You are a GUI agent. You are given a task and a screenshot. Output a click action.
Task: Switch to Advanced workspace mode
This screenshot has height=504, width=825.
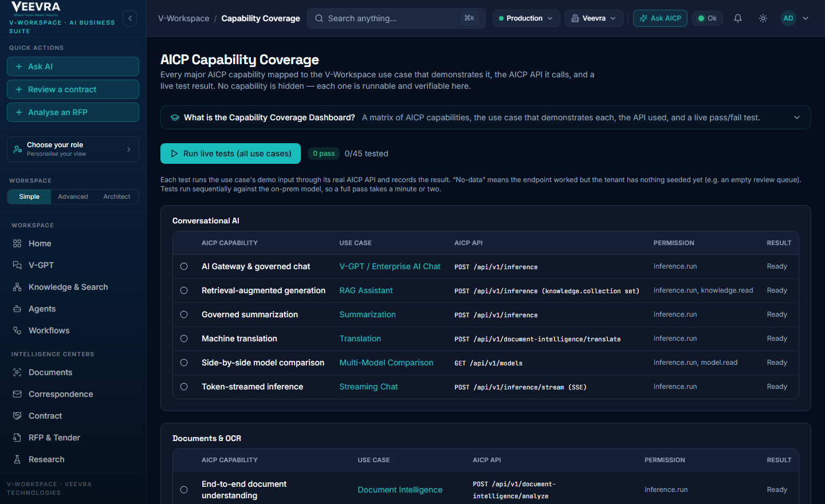click(73, 196)
